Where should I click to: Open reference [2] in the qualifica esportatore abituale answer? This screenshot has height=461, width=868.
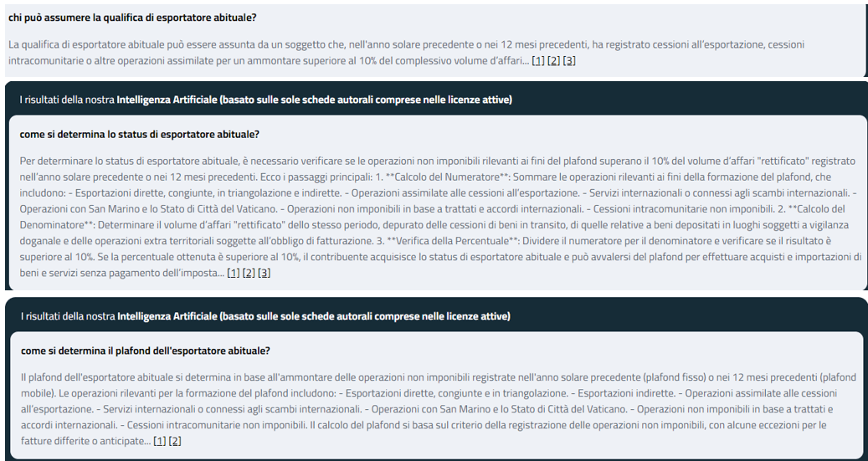point(553,61)
